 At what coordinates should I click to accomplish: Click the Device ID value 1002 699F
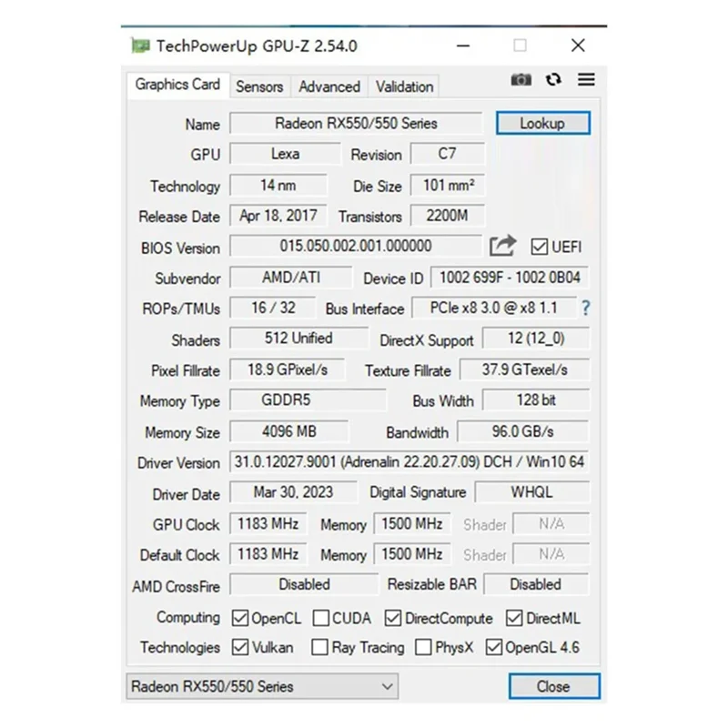pyautogui.click(x=510, y=278)
